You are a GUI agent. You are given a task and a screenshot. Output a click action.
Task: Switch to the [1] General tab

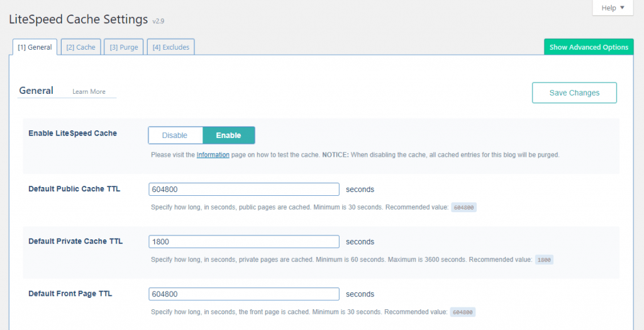point(35,47)
